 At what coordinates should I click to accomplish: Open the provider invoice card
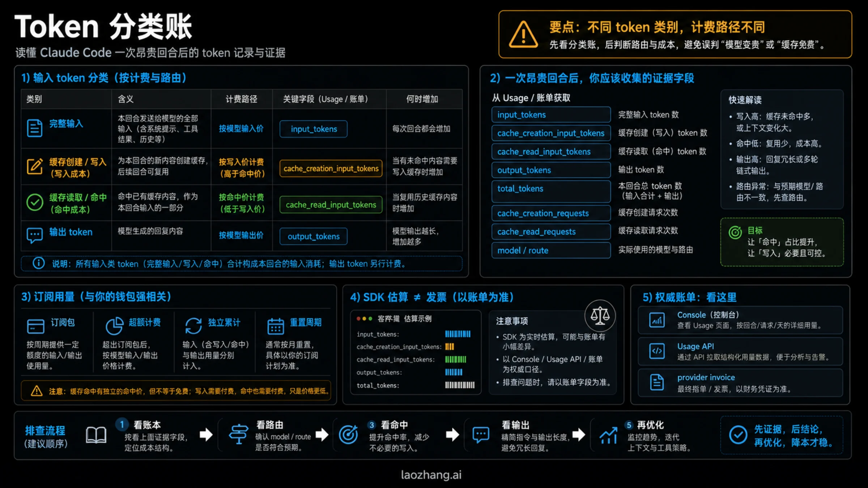740,383
